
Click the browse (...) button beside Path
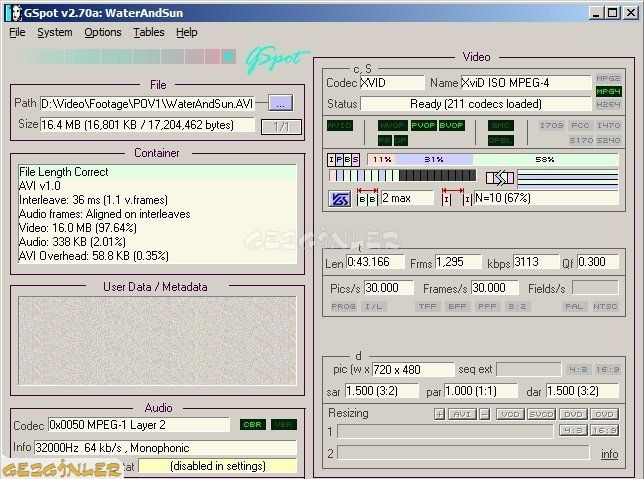point(281,103)
